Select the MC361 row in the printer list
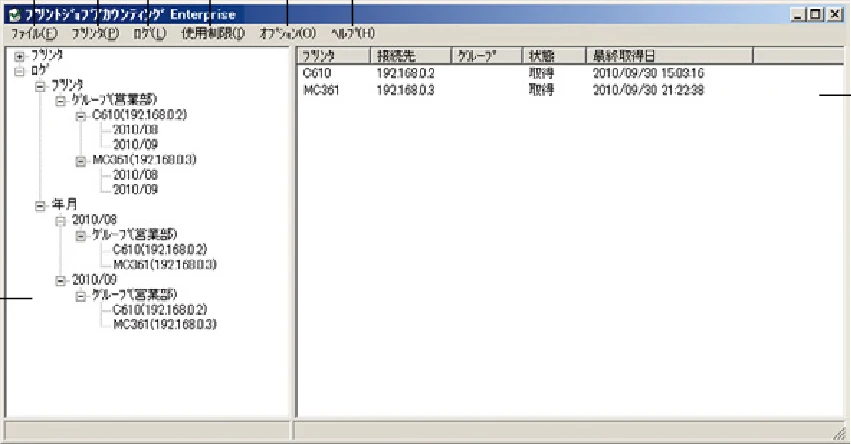 pyautogui.click(x=321, y=90)
